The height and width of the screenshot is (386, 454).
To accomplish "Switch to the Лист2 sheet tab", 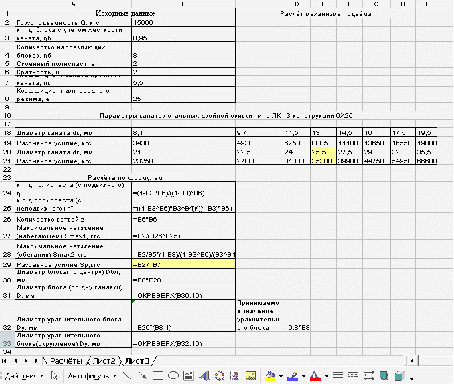I will click(105, 361).
